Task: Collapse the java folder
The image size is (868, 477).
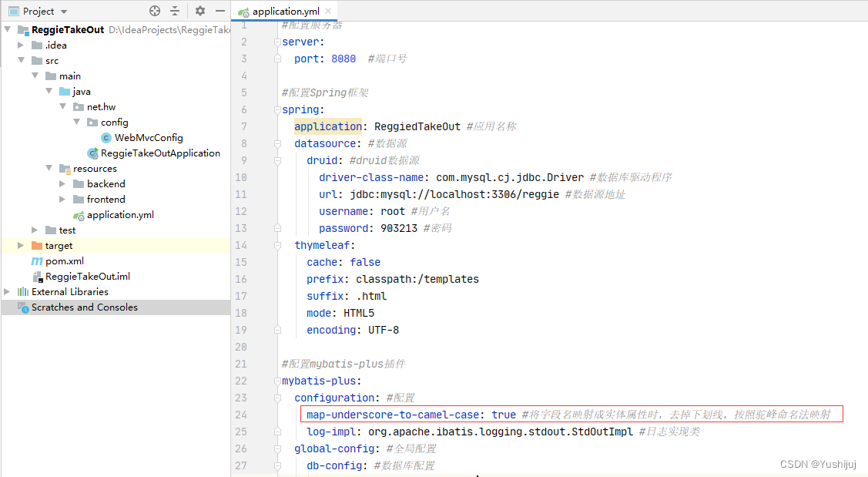Action: coord(49,91)
